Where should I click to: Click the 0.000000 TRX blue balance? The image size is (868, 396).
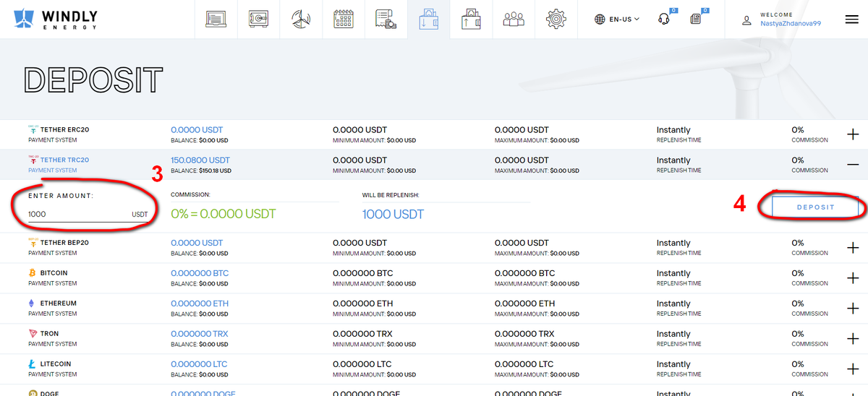[199, 335]
